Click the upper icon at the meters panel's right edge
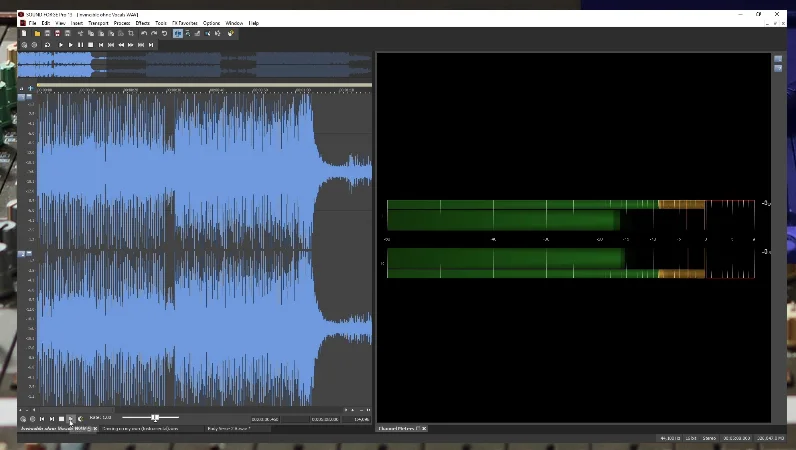The image size is (796, 450). coord(778,59)
